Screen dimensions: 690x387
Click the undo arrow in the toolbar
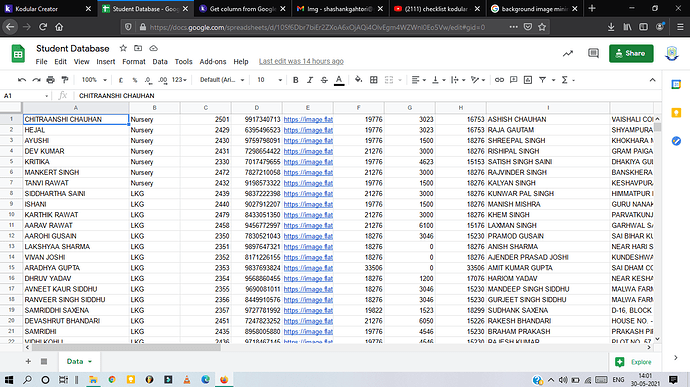click(22, 80)
